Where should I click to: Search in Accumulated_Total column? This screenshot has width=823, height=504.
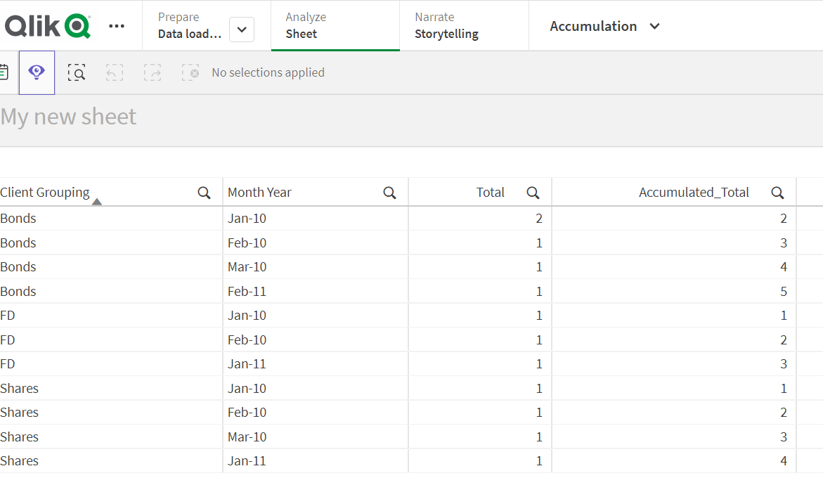click(777, 193)
